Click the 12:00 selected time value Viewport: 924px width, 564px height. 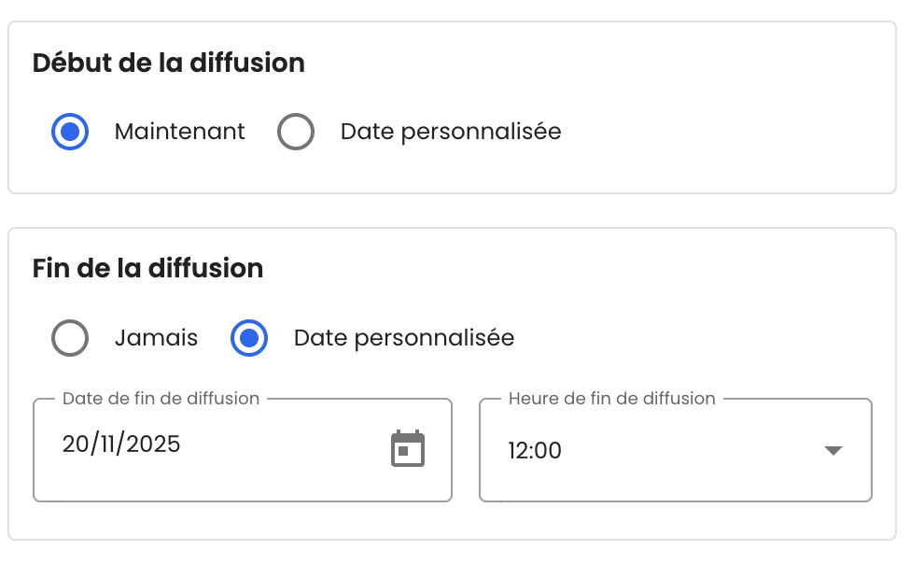click(x=535, y=451)
